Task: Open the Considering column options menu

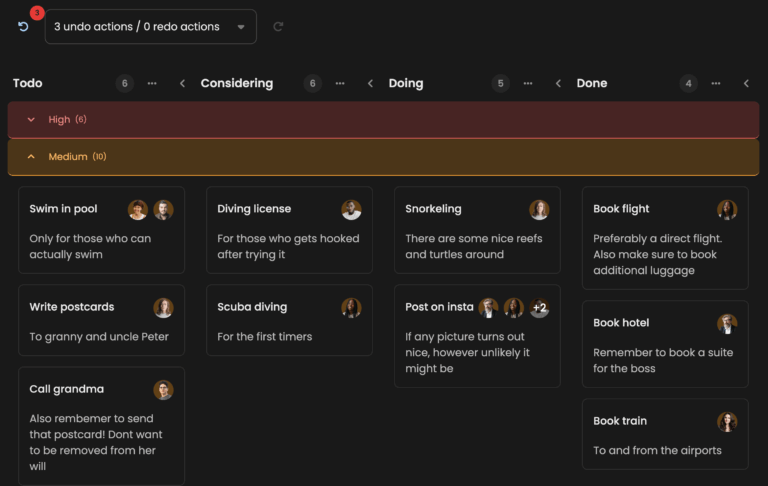Action: pos(340,83)
